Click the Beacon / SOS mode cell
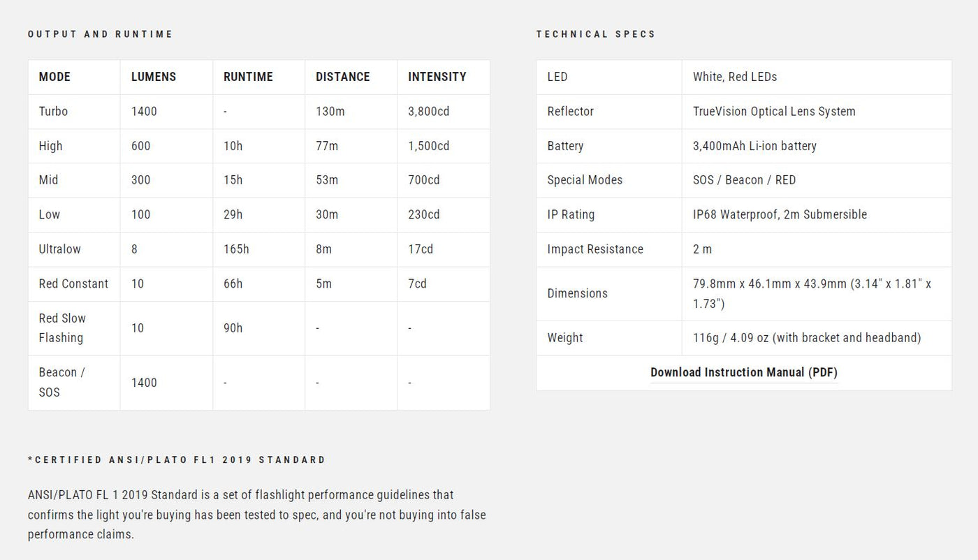This screenshot has height=560, width=978. click(61, 382)
